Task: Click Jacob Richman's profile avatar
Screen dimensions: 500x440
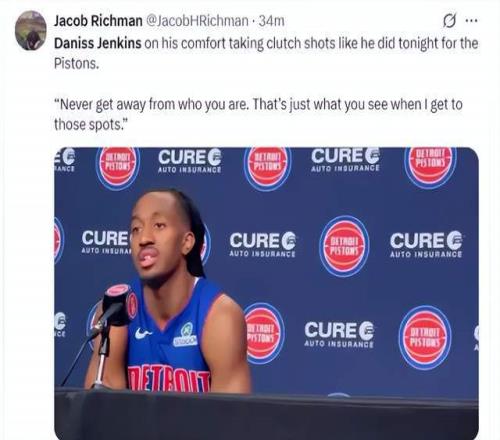Action: tap(30, 30)
